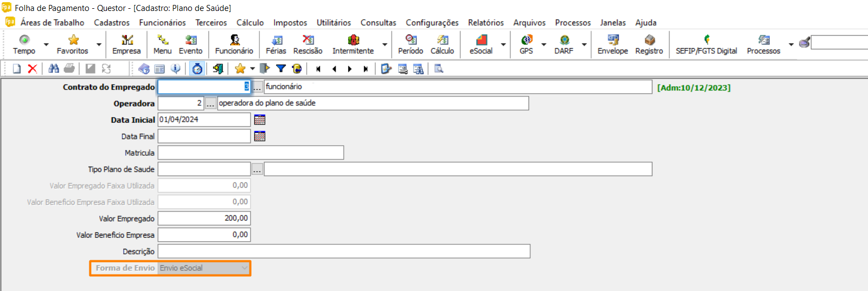868x291 pixels.
Task: Open the Cadastros menu
Action: (112, 22)
